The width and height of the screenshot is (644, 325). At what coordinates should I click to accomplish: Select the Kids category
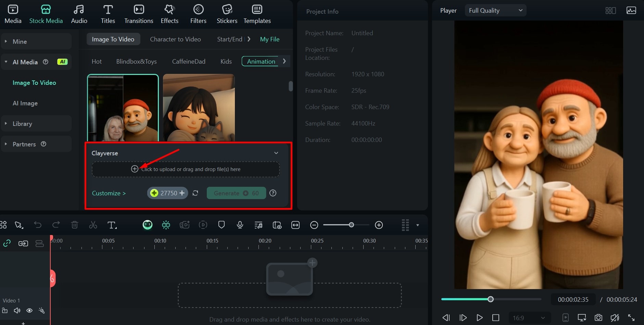point(226,62)
